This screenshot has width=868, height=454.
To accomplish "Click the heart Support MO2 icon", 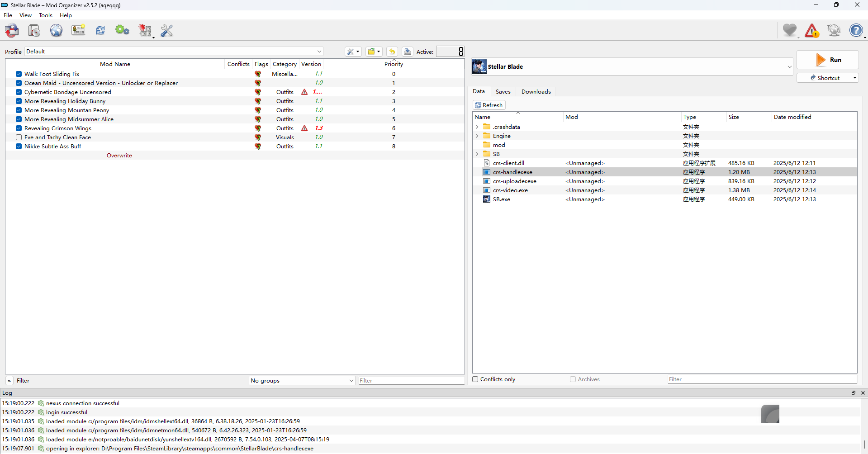I will click(790, 30).
